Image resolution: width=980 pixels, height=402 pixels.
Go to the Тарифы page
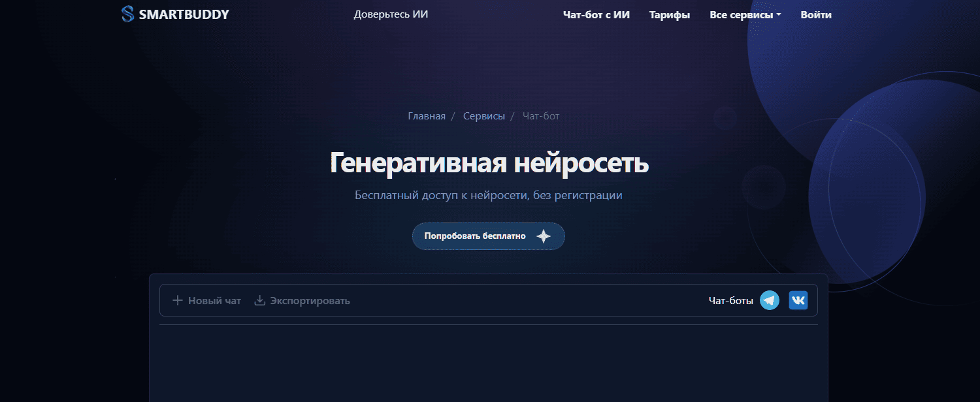669,15
